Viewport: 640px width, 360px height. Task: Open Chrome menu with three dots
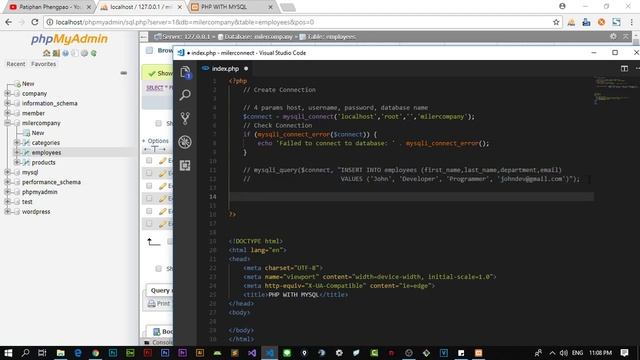tap(632, 22)
